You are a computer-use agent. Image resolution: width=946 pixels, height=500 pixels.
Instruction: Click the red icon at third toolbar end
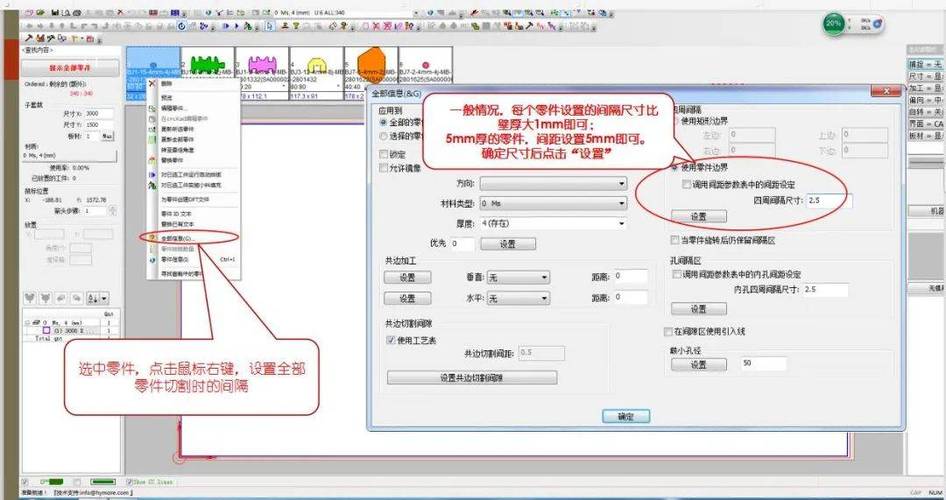tap(89, 38)
